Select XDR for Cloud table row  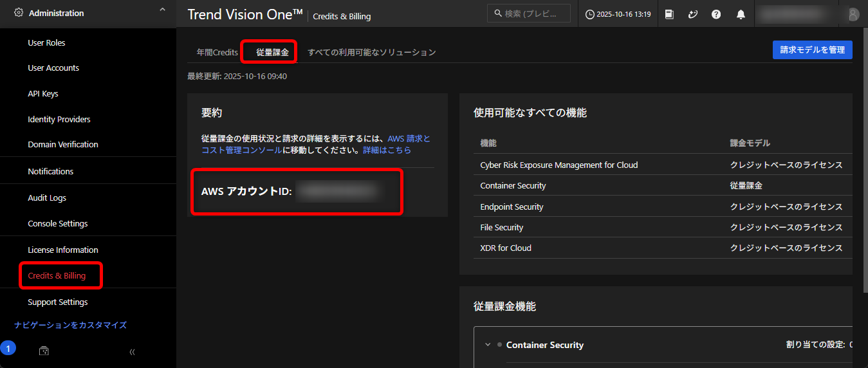[663, 248]
